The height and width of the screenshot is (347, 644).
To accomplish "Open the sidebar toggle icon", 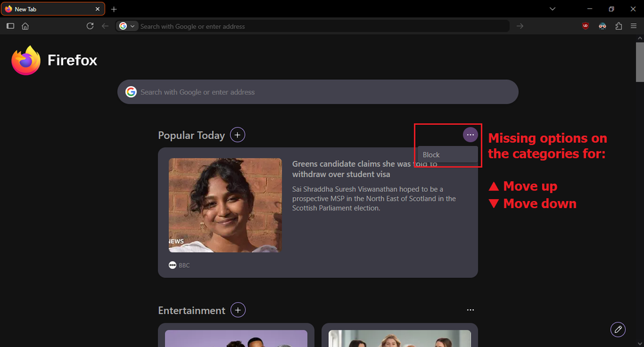I will (10, 26).
